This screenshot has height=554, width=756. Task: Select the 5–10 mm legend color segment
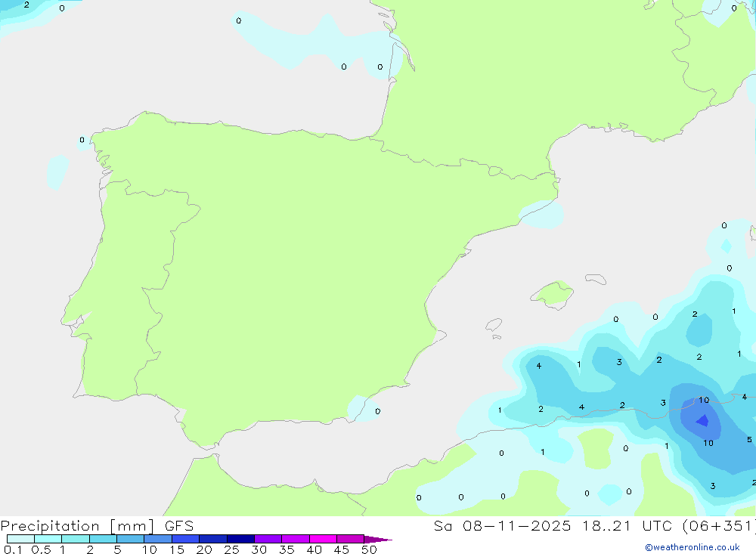point(130,539)
